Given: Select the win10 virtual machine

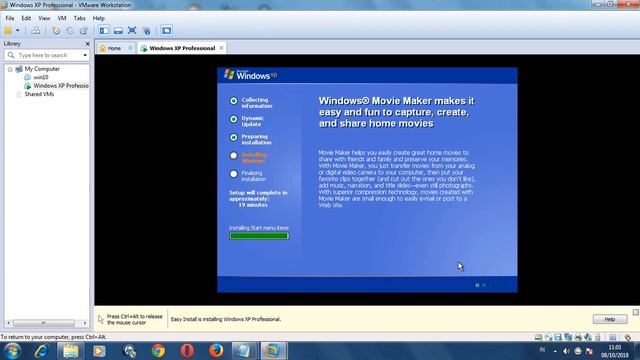Looking at the screenshot, I should click(x=40, y=77).
